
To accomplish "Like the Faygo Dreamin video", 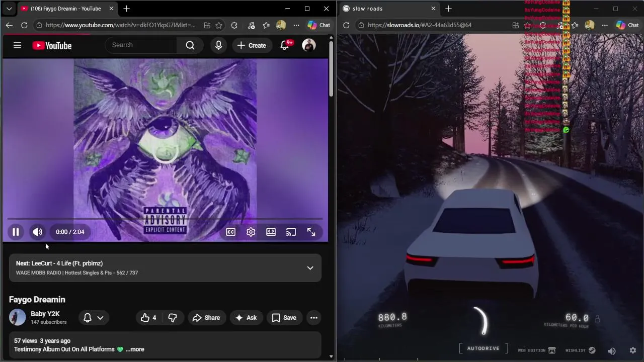I will tap(148, 318).
